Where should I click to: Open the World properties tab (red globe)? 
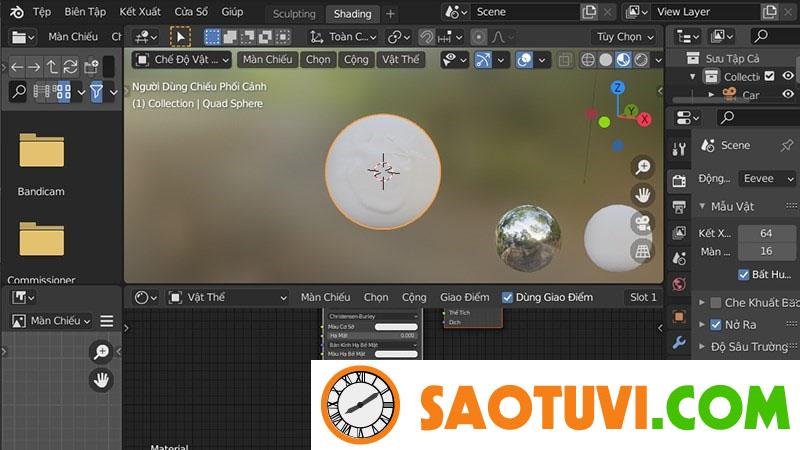coord(679,284)
